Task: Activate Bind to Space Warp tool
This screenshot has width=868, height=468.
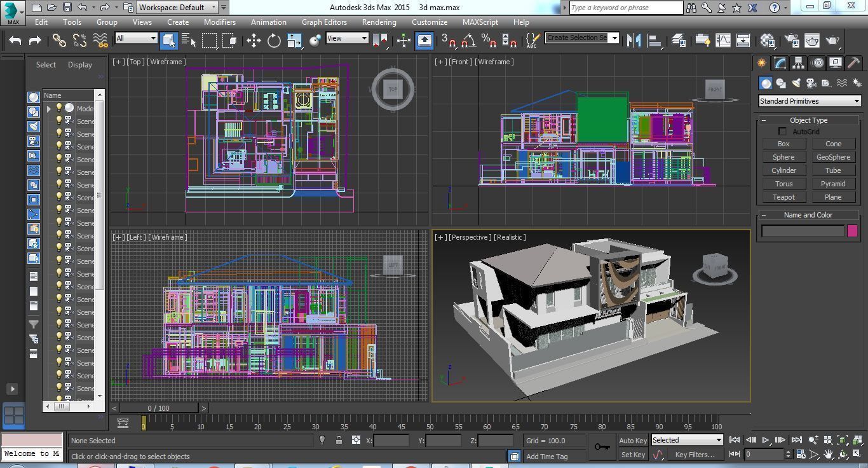Action: click(x=100, y=41)
